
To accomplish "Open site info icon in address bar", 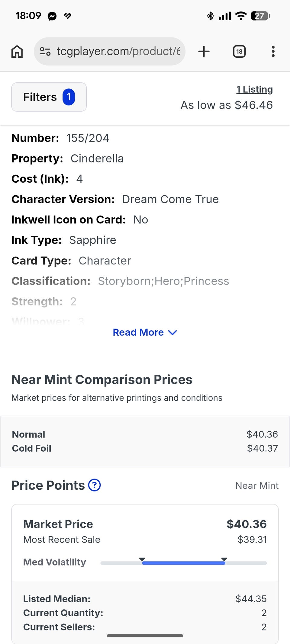I will pos(45,51).
